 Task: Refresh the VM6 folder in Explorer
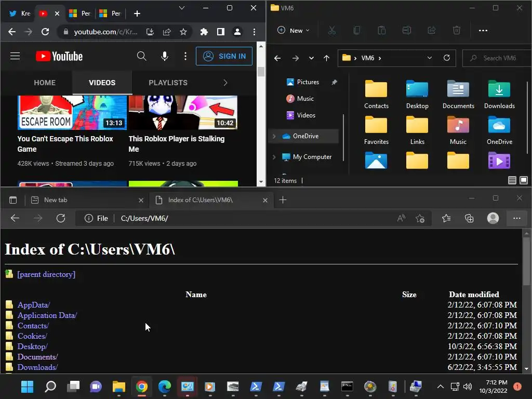[x=447, y=58]
